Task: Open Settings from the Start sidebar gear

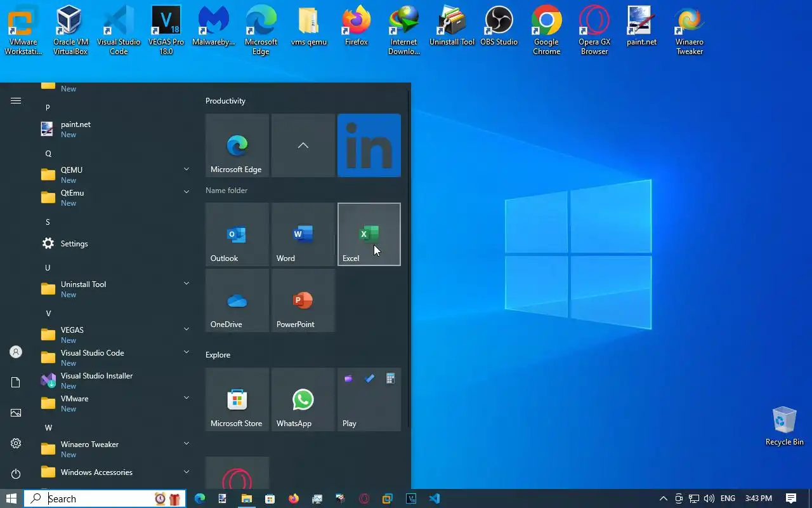Action: [x=16, y=443]
